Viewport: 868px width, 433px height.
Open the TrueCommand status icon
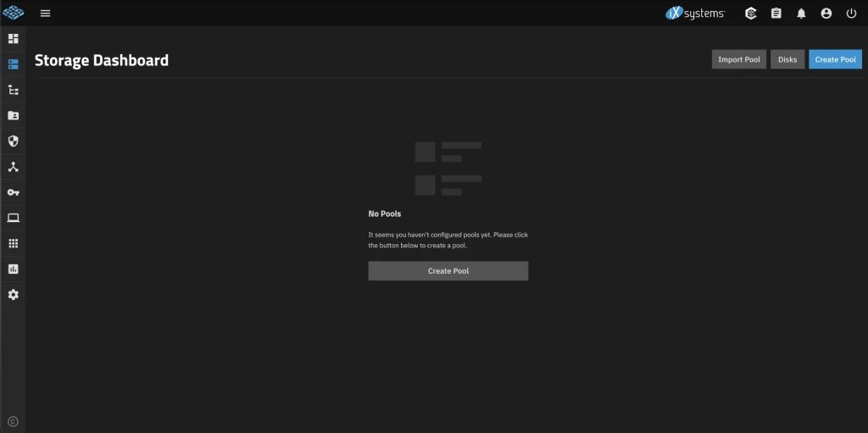coord(751,14)
